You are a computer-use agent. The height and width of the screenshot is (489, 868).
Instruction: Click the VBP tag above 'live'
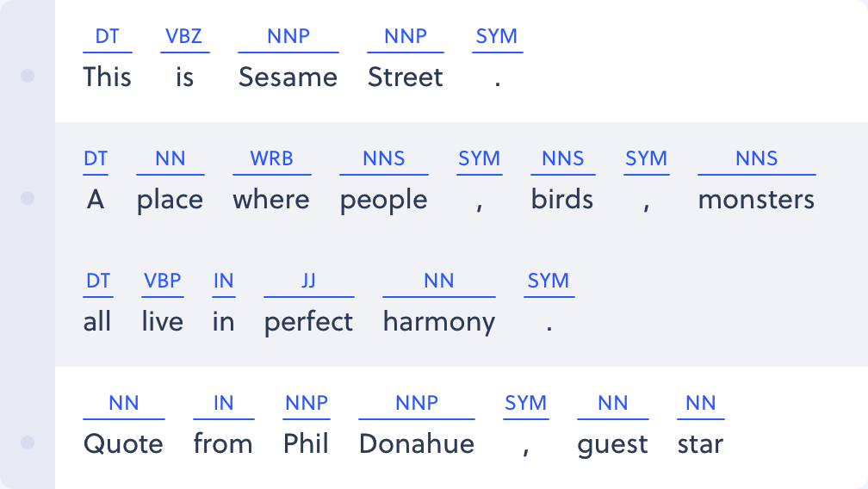point(162,281)
